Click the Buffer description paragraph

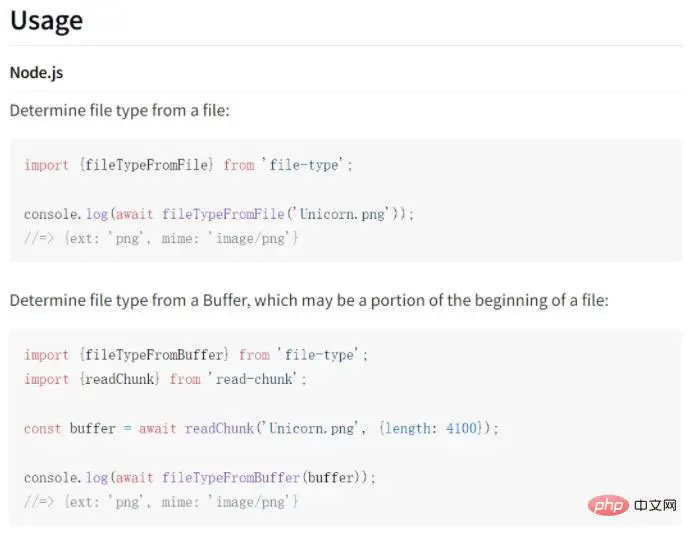(x=309, y=301)
